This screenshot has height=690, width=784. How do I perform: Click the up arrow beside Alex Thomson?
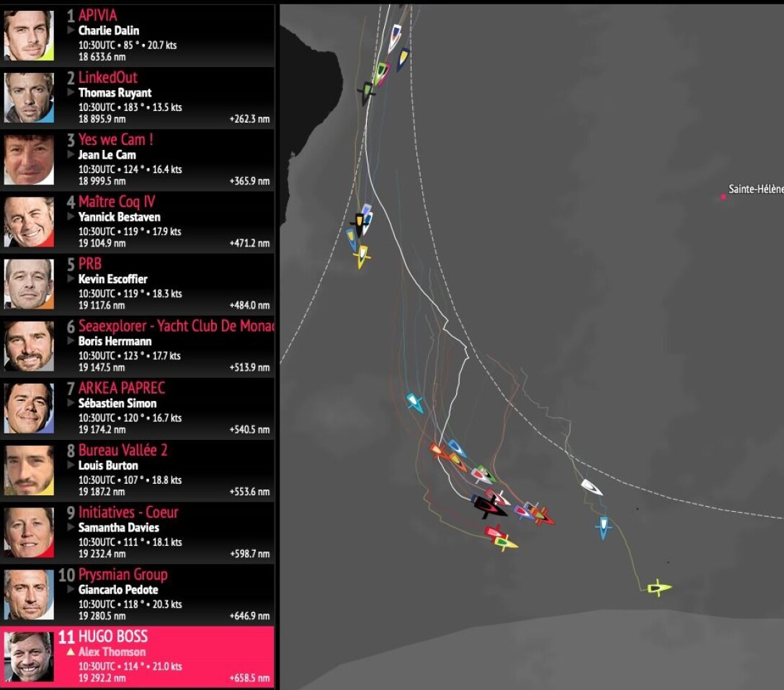(x=71, y=652)
